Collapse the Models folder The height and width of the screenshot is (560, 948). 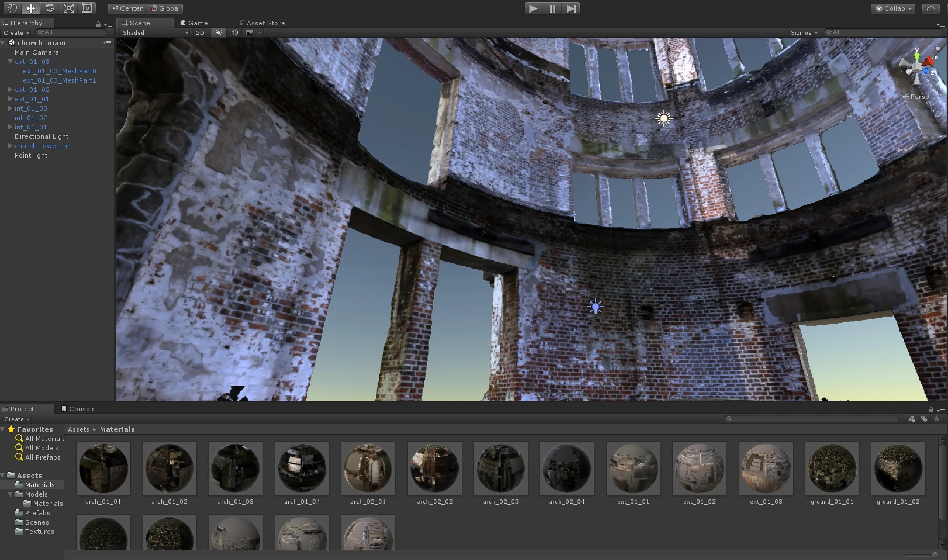(x=10, y=494)
